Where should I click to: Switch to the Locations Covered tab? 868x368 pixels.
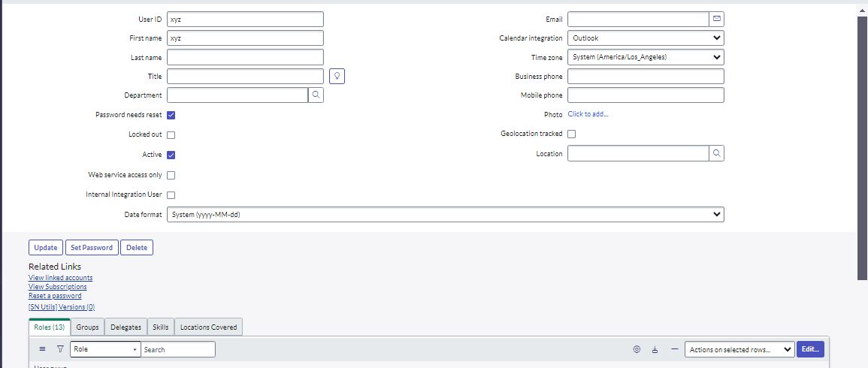209,327
